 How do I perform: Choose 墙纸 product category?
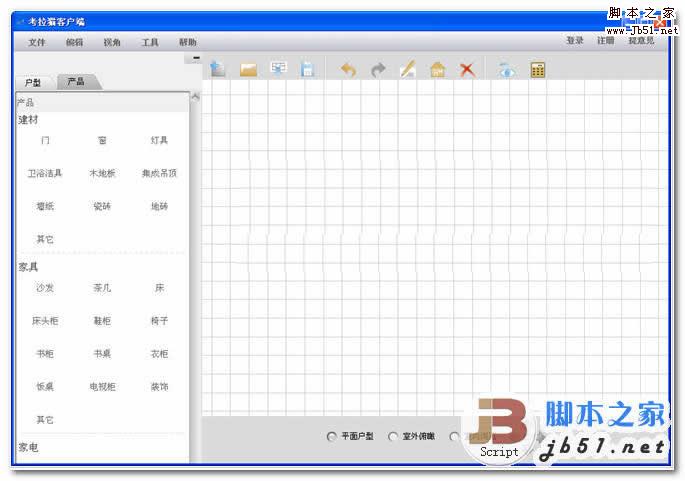tap(45, 206)
